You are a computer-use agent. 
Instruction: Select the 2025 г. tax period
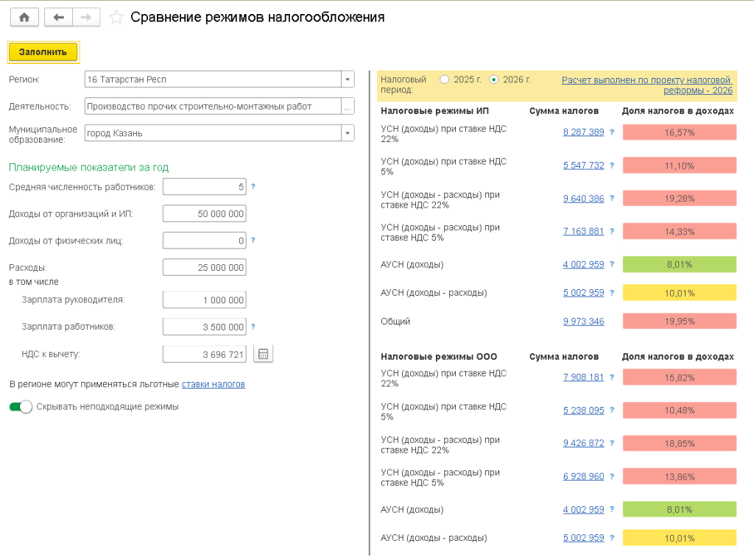point(444,79)
